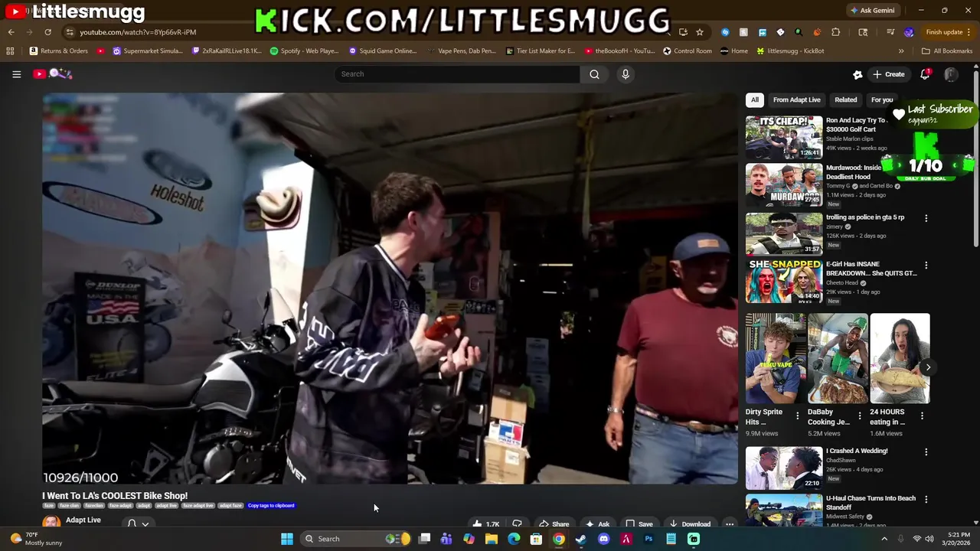The image size is (980, 551).
Task: Click Ask Gemini button
Action: [x=872, y=10]
